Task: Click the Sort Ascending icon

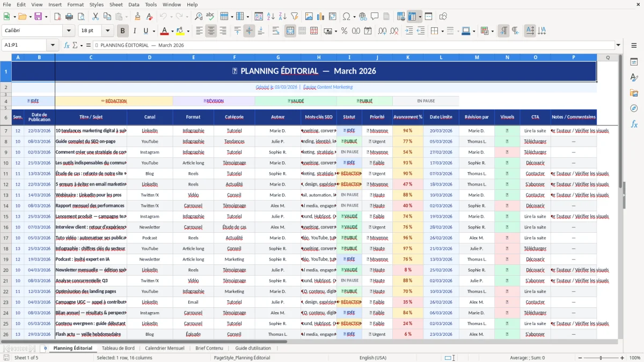Action: [271, 17]
